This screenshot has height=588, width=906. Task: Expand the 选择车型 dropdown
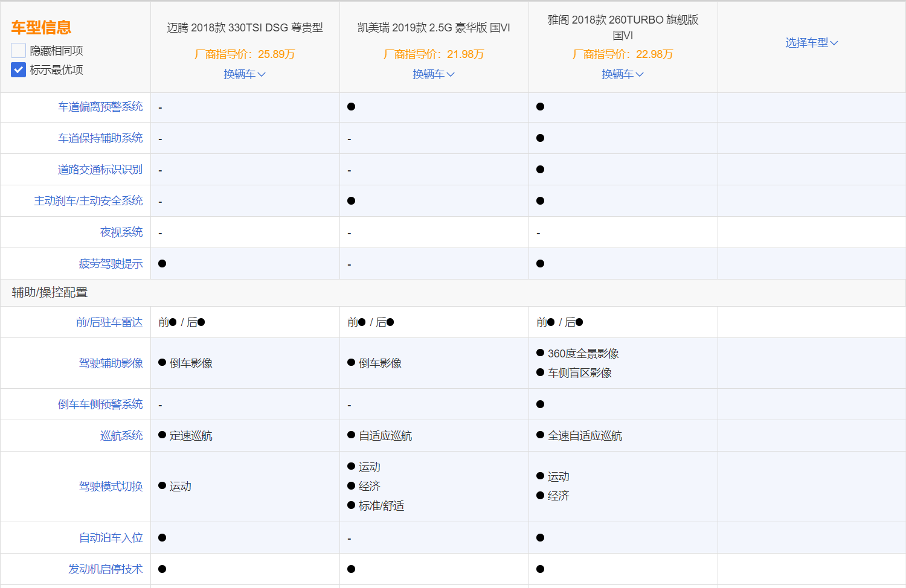pos(811,43)
